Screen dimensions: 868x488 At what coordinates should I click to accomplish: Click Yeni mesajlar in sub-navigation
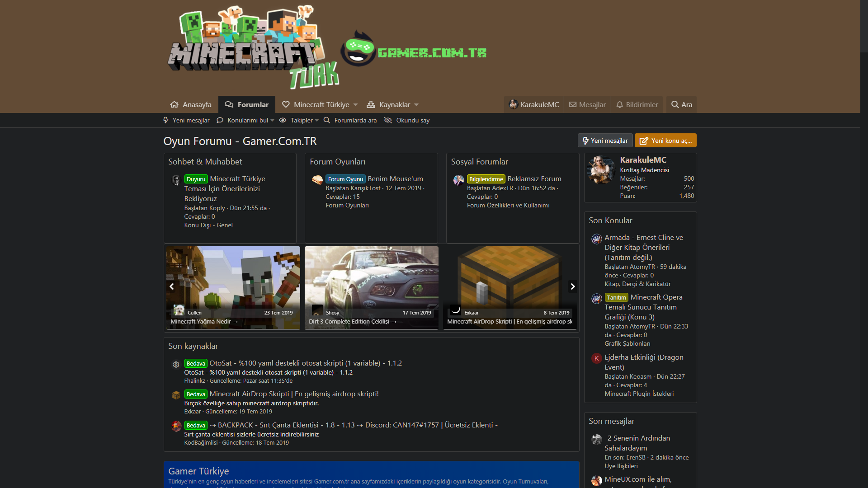[186, 120]
